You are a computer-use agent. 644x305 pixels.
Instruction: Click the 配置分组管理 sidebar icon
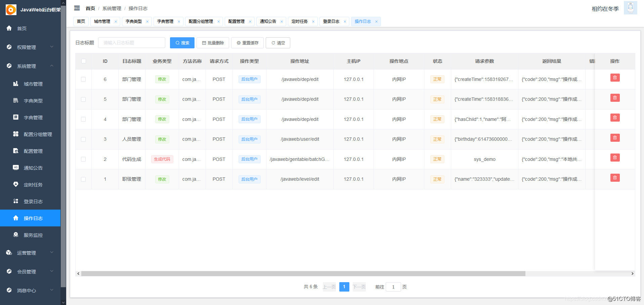[x=16, y=134]
